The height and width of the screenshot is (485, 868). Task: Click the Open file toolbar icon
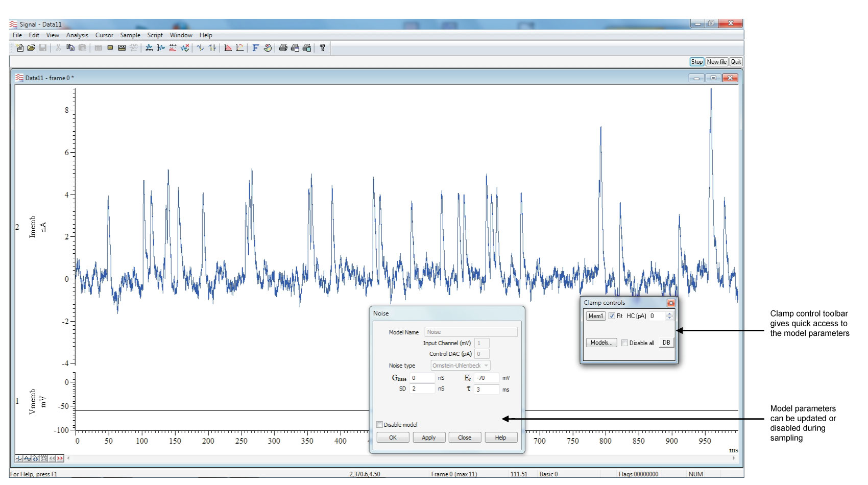(x=31, y=47)
